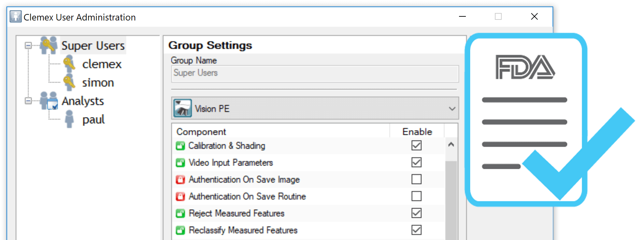Click the Group Name text field
The height and width of the screenshot is (240, 644).
tap(315, 73)
